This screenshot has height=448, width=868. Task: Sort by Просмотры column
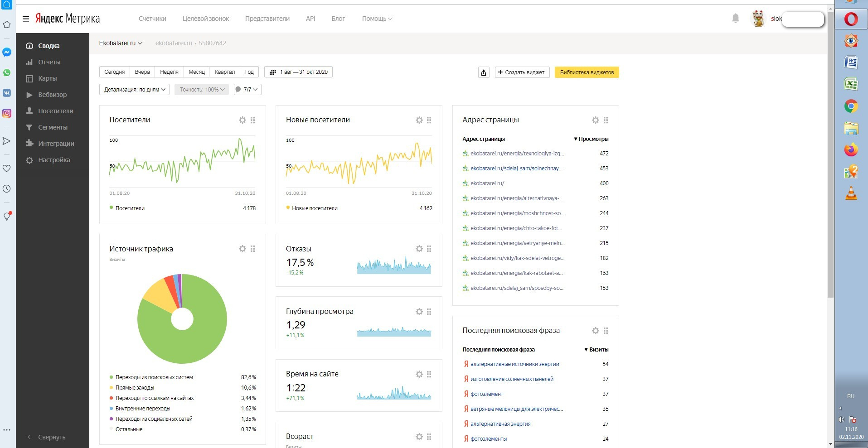click(591, 139)
